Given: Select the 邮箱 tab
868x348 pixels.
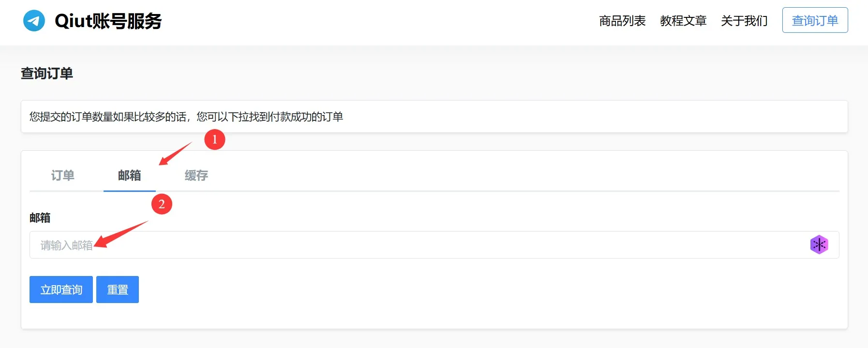Looking at the screenshot, I should tap(129, 175).
